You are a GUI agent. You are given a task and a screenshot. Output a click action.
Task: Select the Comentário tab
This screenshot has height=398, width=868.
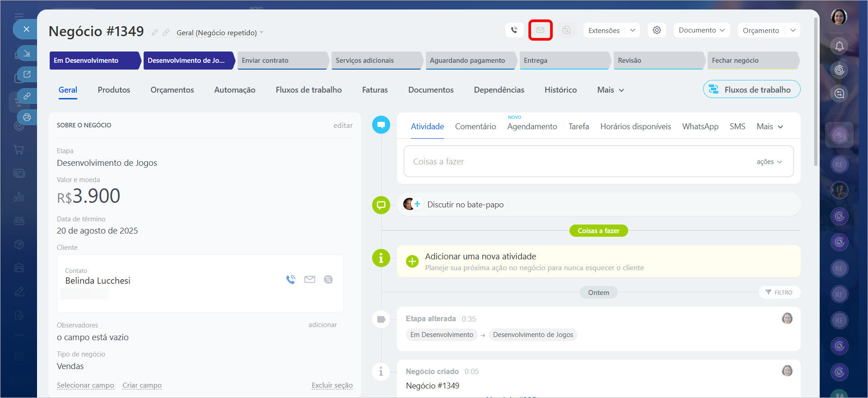tap(475, 126)
